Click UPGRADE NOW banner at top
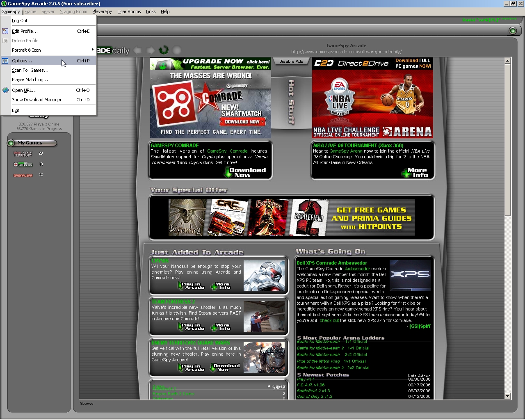 click(x=210, y=64)
